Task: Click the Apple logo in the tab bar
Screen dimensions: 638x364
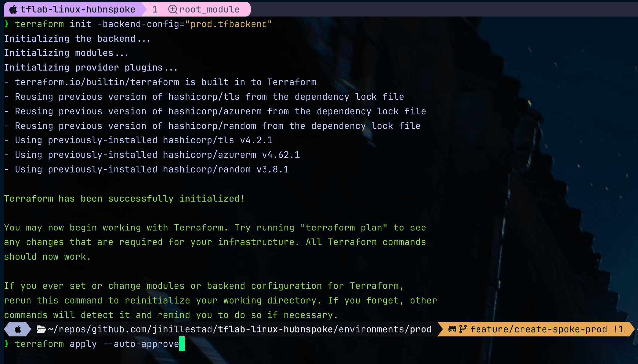Action: pos(13,9)
